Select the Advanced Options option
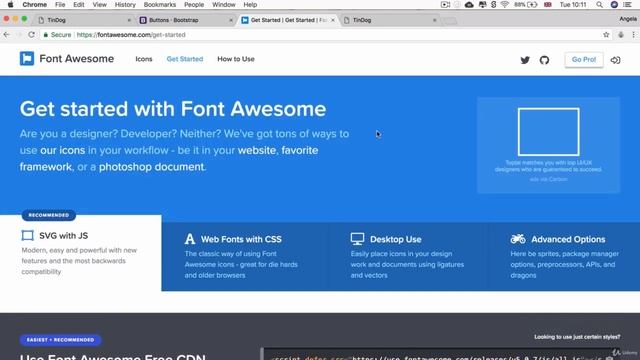This screenshot has width=640, height=360. pyautogui.click(x=565, y=256)
